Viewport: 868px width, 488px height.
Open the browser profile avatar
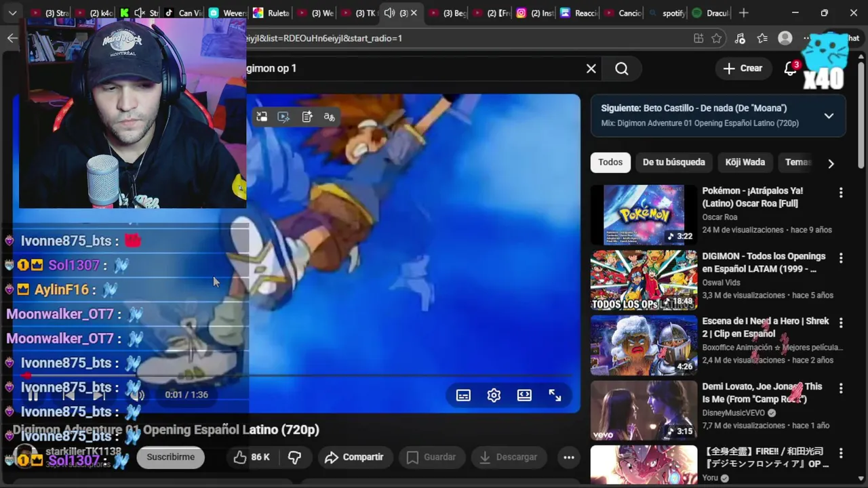click(x=785, y=39)
